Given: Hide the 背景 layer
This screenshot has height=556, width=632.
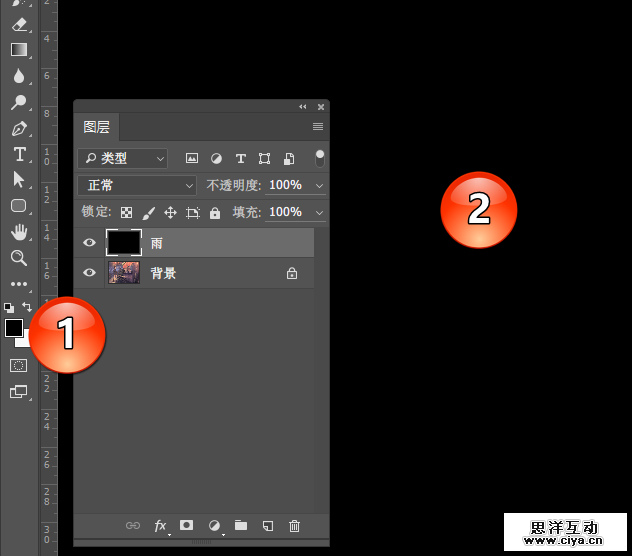Looking at the screenshot, I should 89,273.
